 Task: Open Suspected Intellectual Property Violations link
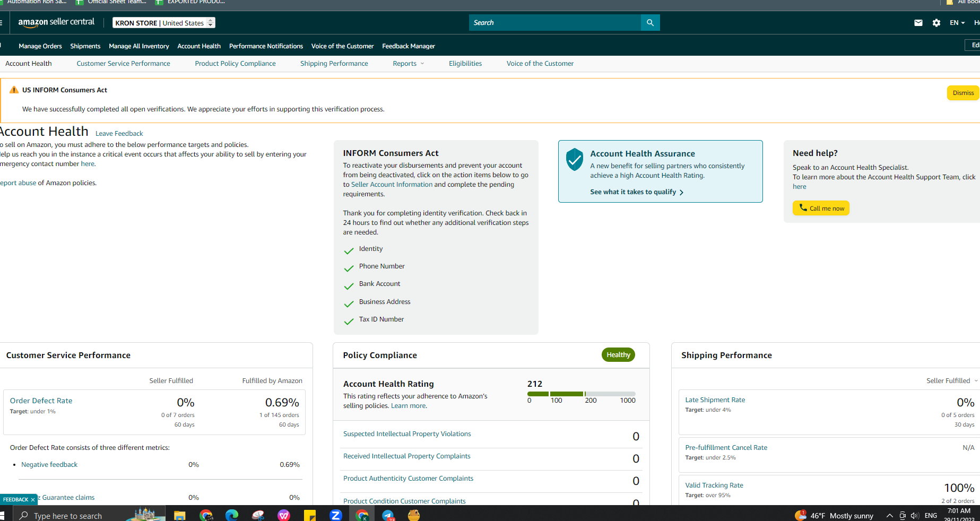[x=407, y=434]
